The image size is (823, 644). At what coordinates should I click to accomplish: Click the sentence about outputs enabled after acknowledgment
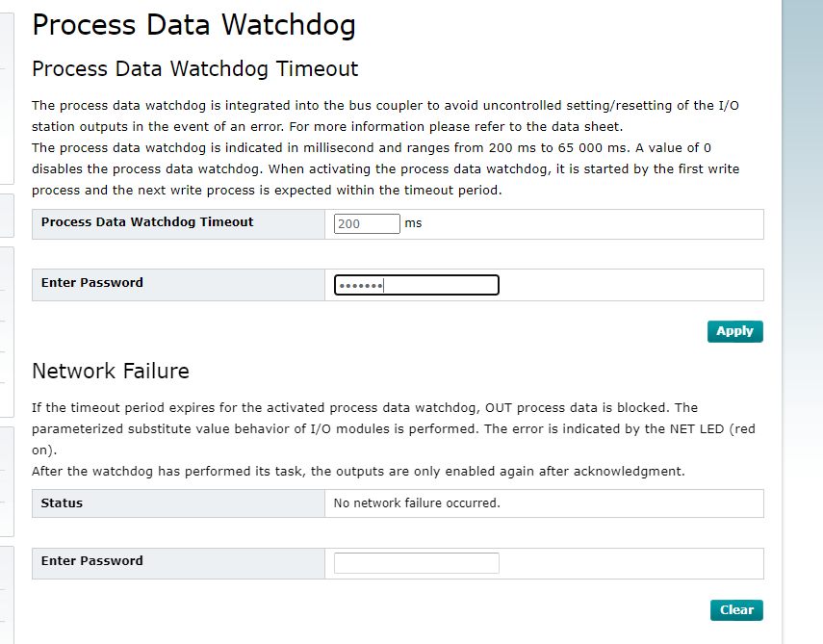(358, 472)
